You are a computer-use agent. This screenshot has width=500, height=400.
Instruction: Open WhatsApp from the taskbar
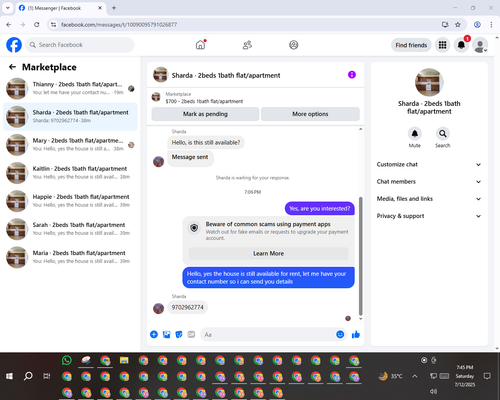pyautogui.click(x=67, y=360)
